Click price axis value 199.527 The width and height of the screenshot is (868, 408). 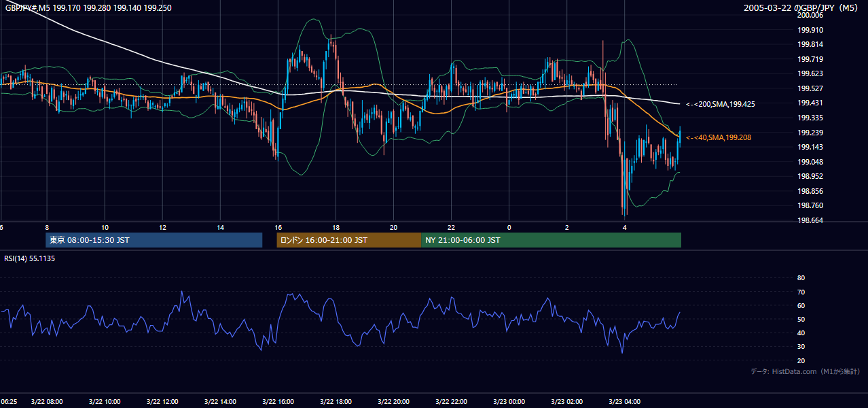pos(810,88)
